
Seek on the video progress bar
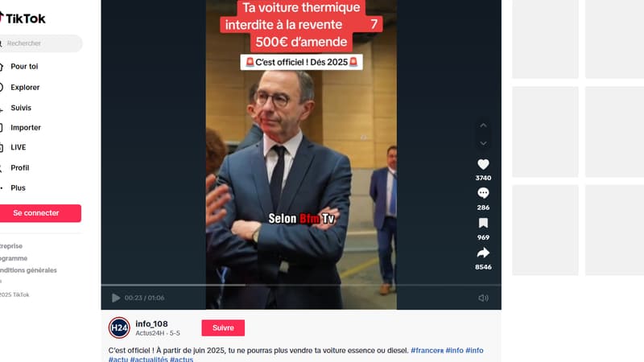click(301, 285)
